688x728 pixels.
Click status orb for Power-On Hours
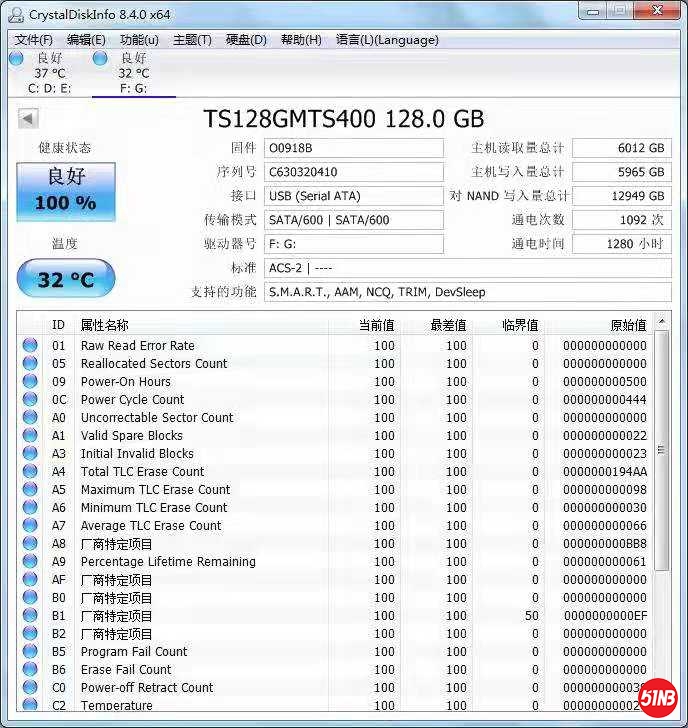[x=30, y=382]
